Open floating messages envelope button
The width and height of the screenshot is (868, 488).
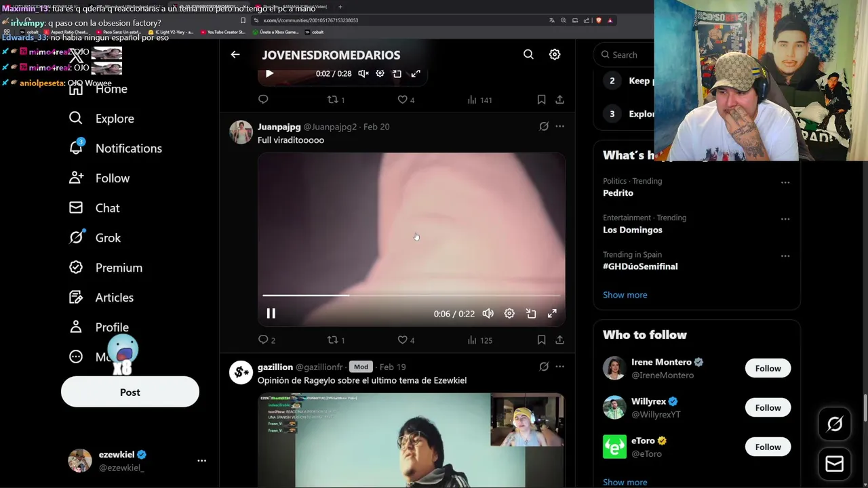tap(834, 464)
